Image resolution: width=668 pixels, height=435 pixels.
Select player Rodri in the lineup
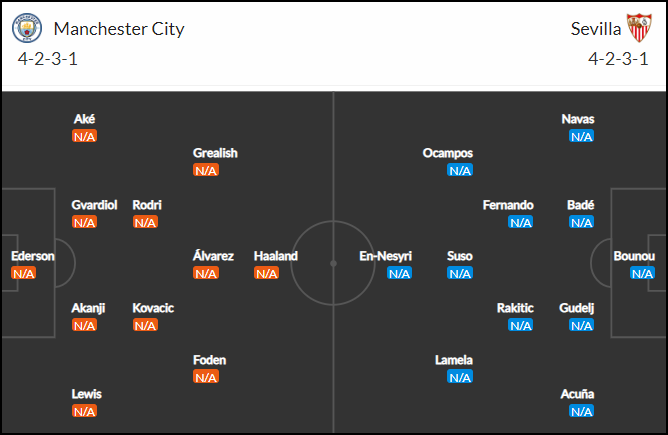[147, 205]
